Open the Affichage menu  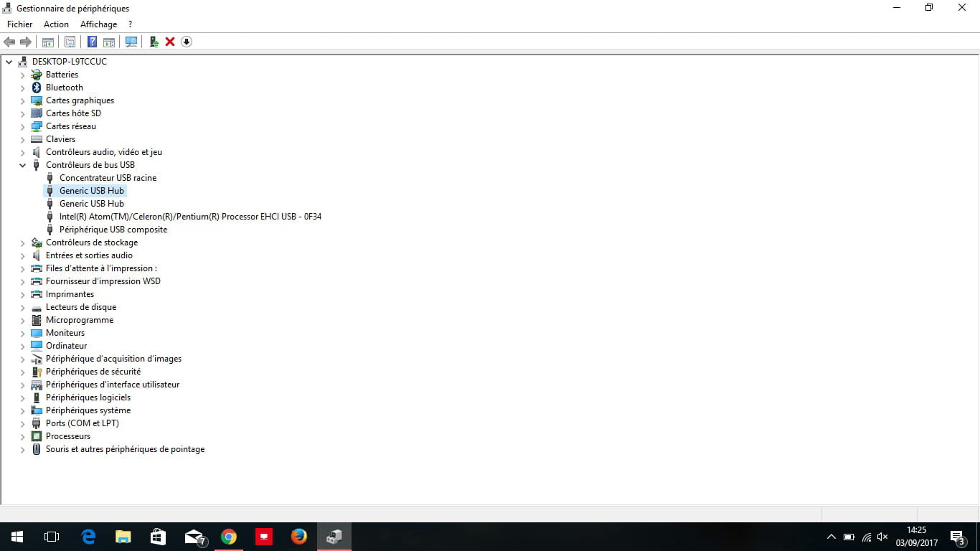(98, 24)
